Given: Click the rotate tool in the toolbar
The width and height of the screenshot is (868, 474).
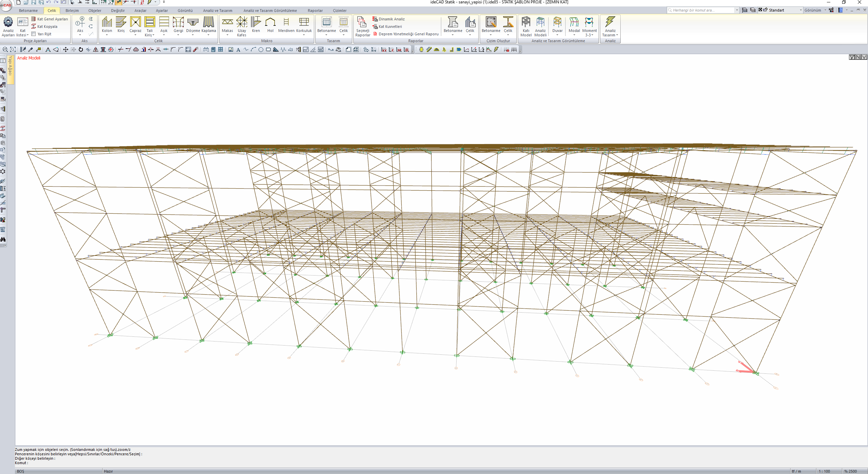Looking at the screenshot, I should (81, 50).
